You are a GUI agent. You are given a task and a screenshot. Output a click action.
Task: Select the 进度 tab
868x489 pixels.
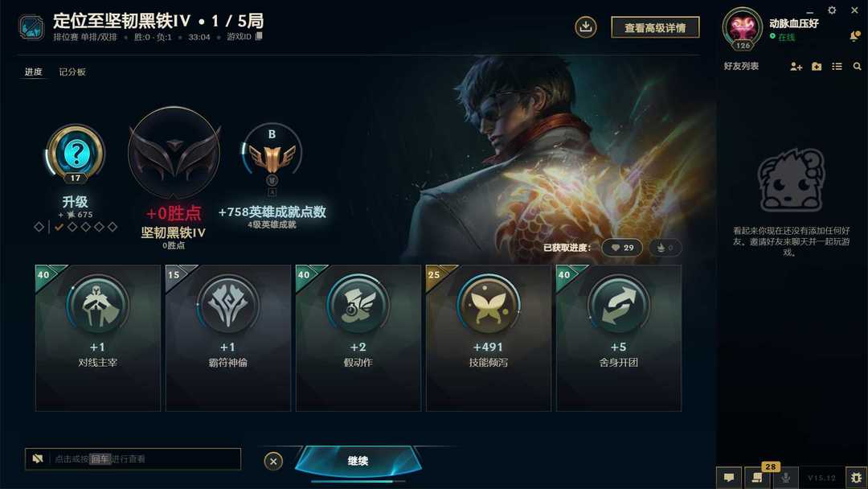(x=33, y=72)
